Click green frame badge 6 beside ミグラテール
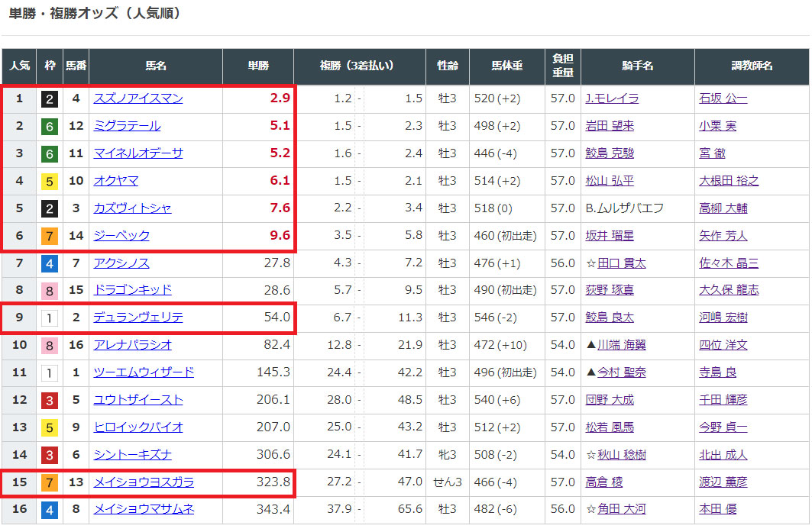The image size is (812, 532). 50,126
